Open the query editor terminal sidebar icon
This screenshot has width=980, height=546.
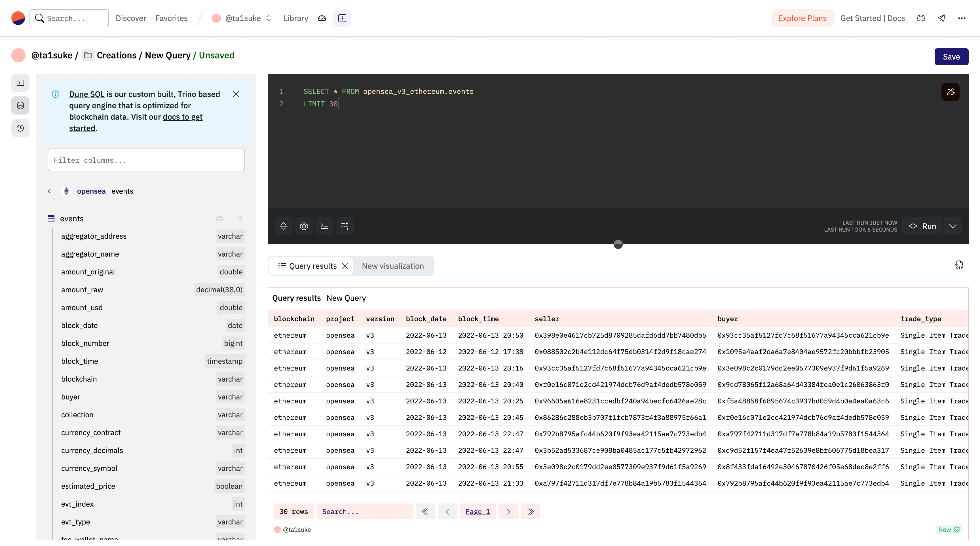(20, 82)
